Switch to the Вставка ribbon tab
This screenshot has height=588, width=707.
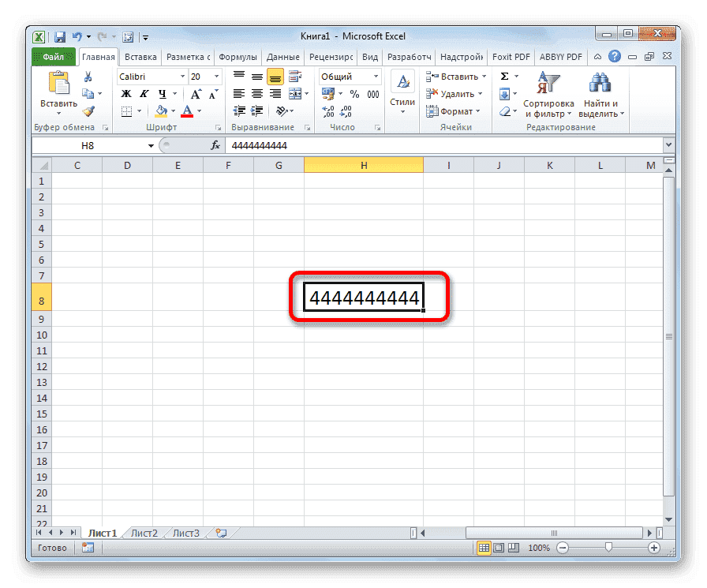pyautogui.click(x=140, y=56)
